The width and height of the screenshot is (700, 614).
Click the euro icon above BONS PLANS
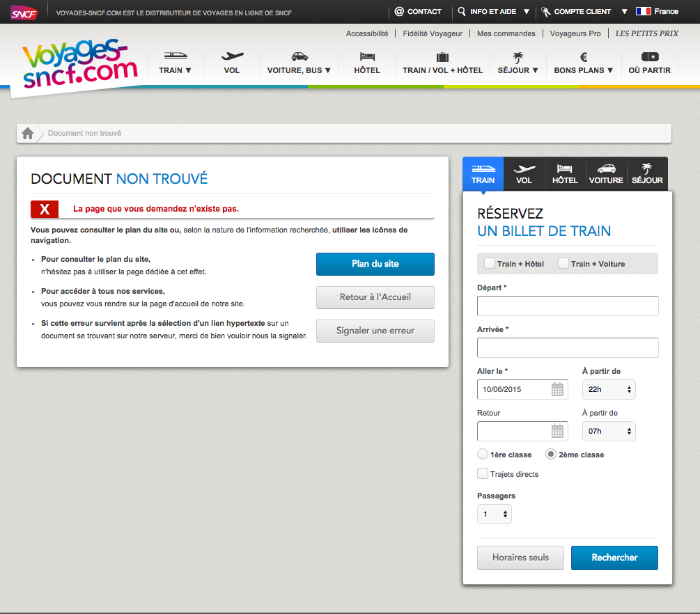(584, 56)
